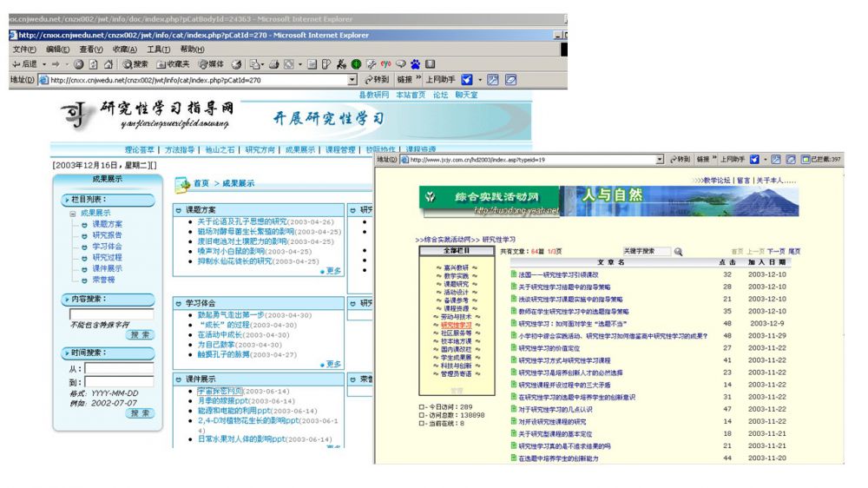Image resolution: width=868 pixels, height=488 pixels.
Task: Click the 下一页 next page link
Action: click(776, 251)
